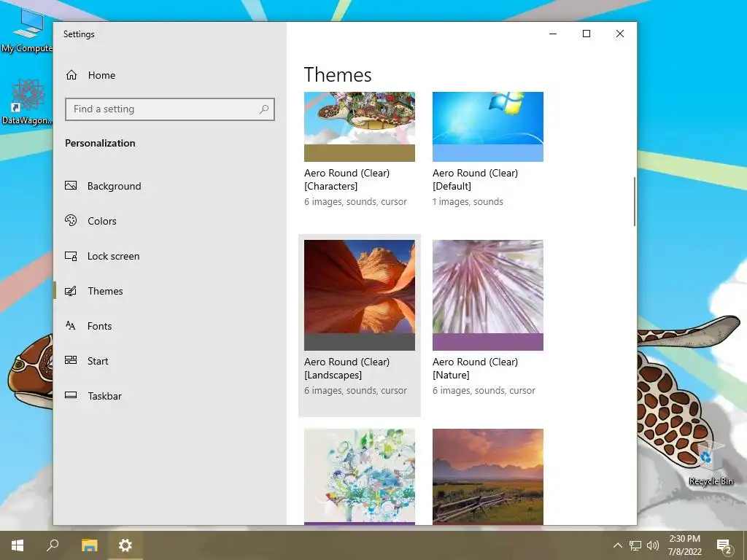Open File Explorer from the taskbar
747x560 pixels.
(89, 545)
